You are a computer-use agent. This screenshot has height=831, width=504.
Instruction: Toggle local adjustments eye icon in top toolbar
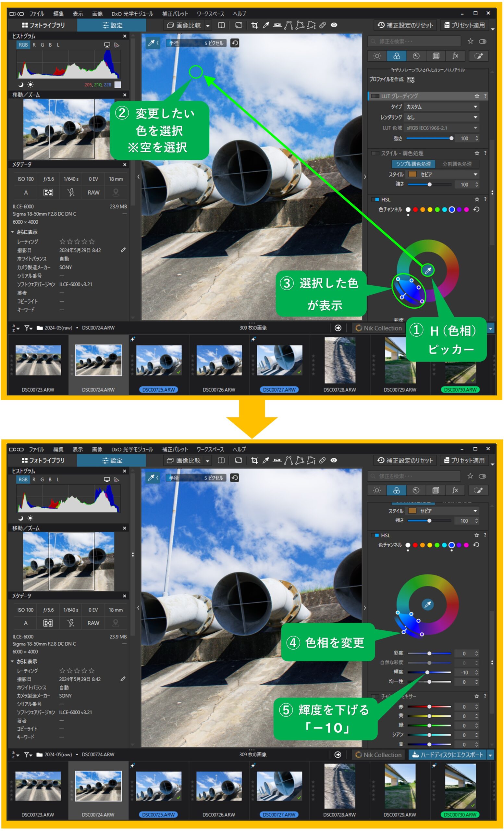pos(334,25)
